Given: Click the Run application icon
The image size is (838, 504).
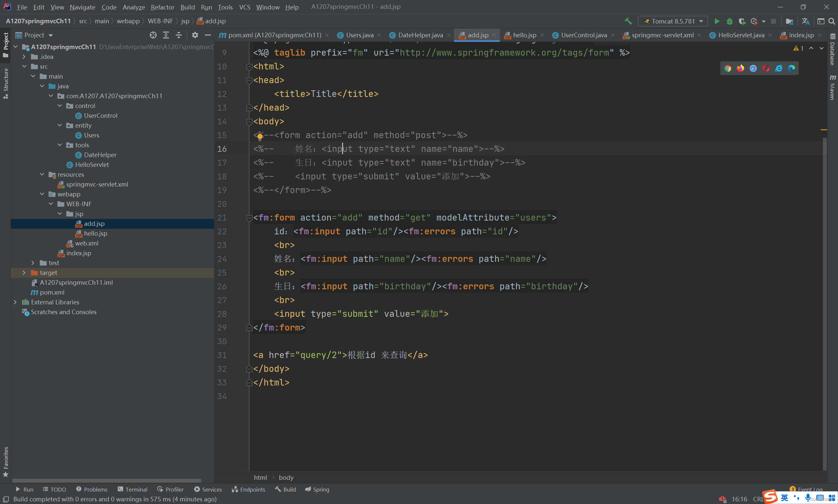Looking at the screenshot, I should click(717, 22).
